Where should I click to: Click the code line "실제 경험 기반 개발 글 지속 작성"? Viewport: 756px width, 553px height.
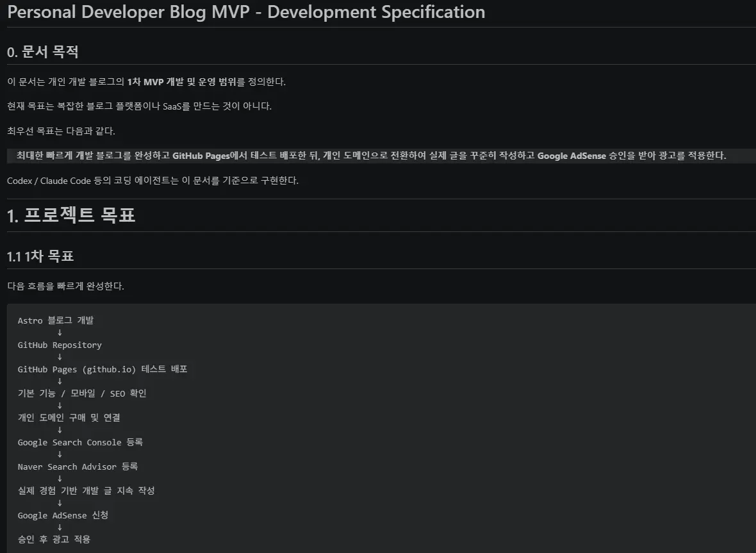click(x=86, y=490)
